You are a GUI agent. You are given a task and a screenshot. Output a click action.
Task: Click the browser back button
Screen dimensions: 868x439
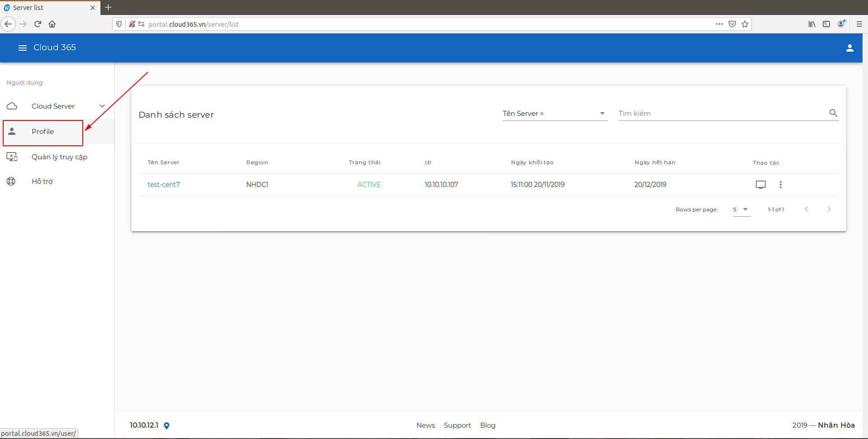tap(8, 24)
